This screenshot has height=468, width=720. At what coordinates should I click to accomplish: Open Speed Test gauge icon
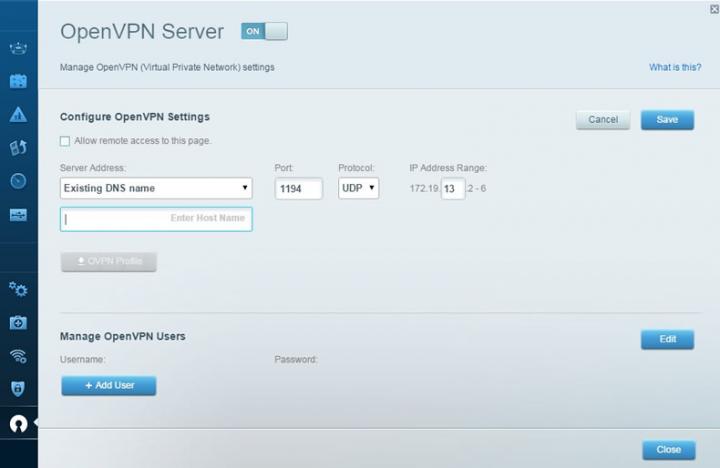18,180
